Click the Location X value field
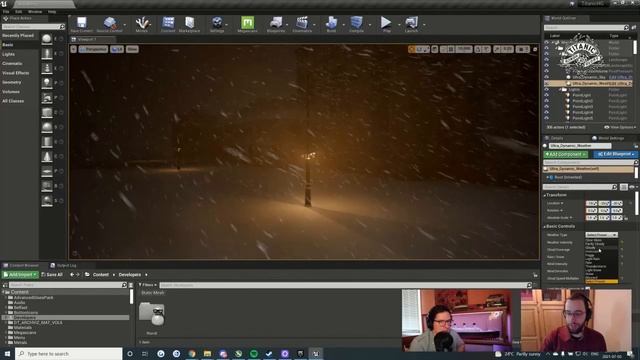This screenshot has width=640, height=360. (591, 203)
